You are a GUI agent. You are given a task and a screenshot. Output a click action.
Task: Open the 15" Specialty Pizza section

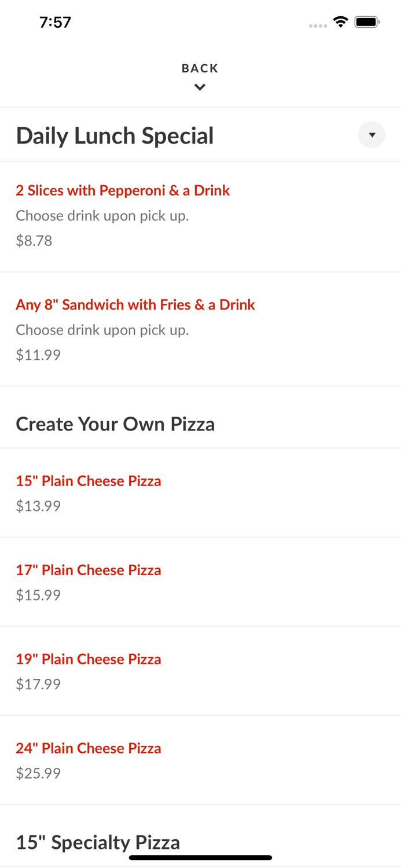98,842
